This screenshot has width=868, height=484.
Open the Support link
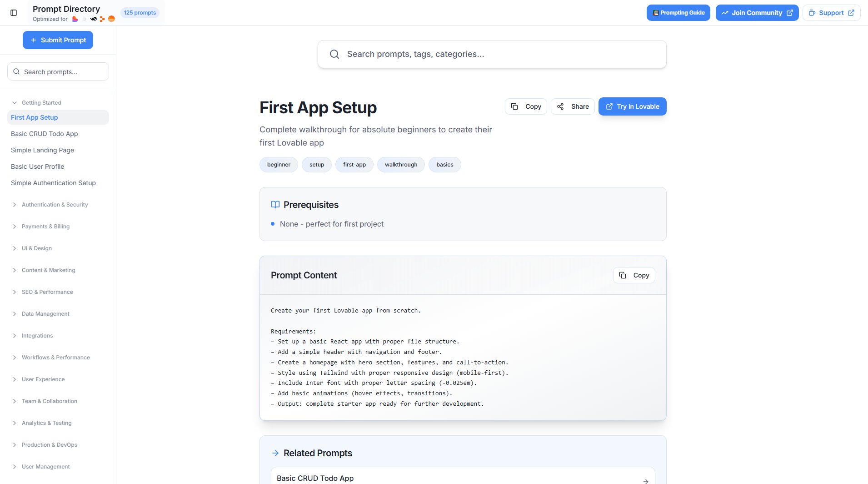pos(831,13)
